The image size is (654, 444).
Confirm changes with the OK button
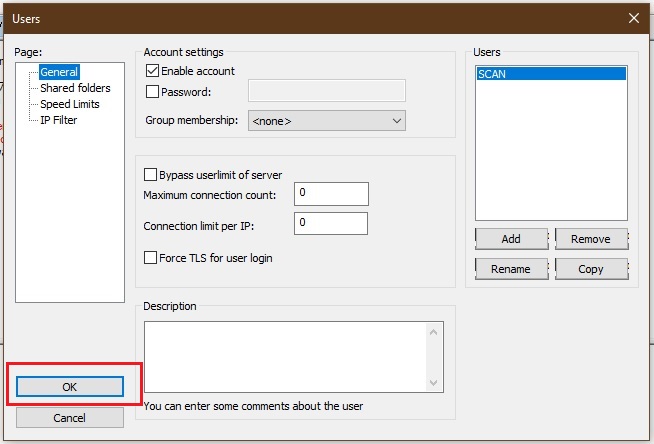tap(70, 387)
